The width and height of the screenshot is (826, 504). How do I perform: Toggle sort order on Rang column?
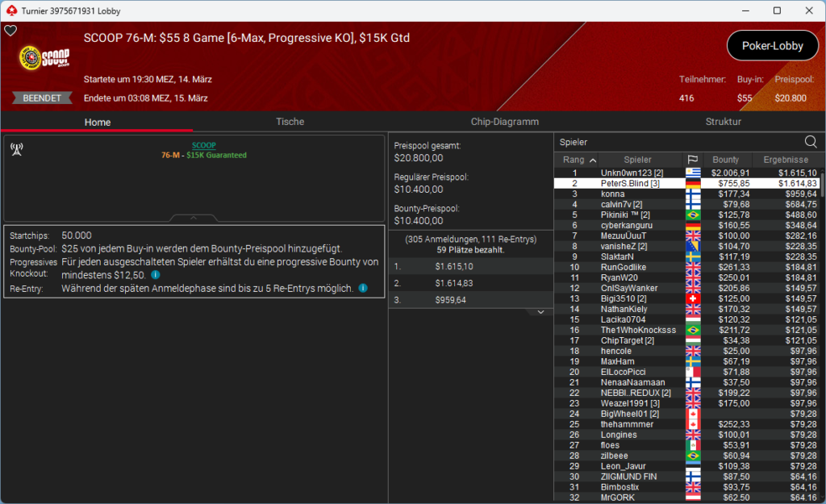tap(578, 160)
